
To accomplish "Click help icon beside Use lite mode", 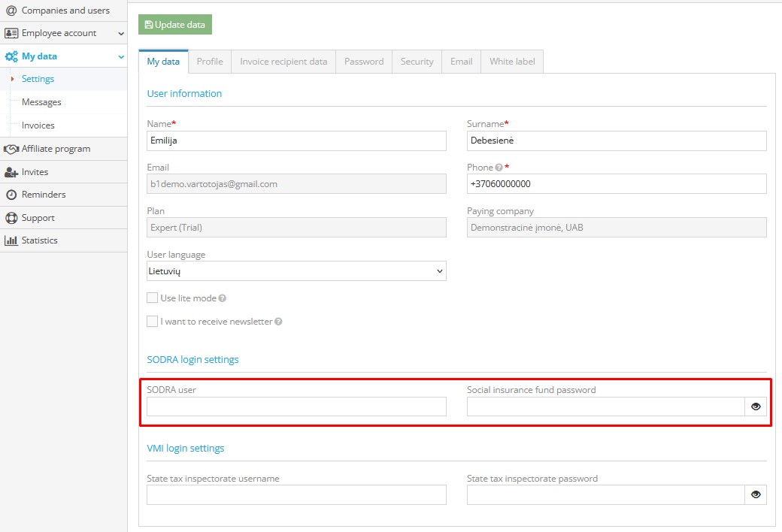I will [x=223, y=298].
